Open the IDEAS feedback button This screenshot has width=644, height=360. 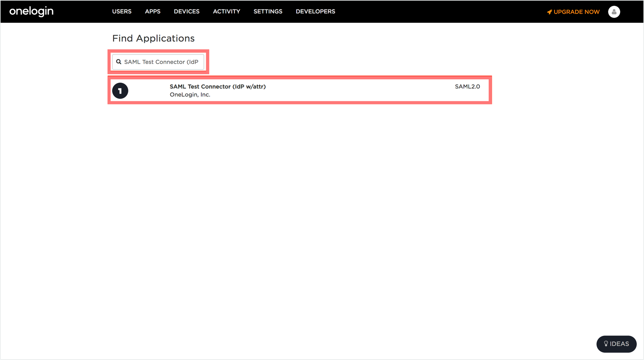pyautogui.click(x=616, y=344)
